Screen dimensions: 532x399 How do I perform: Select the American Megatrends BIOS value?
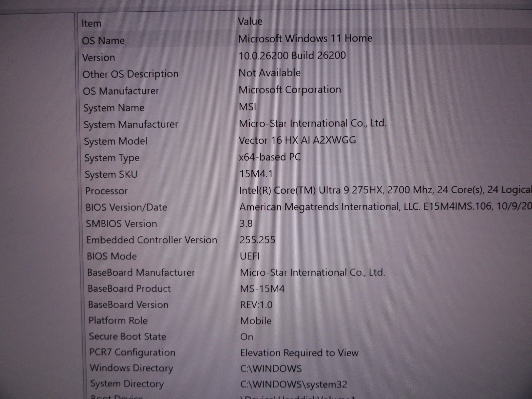click(386, 207)
